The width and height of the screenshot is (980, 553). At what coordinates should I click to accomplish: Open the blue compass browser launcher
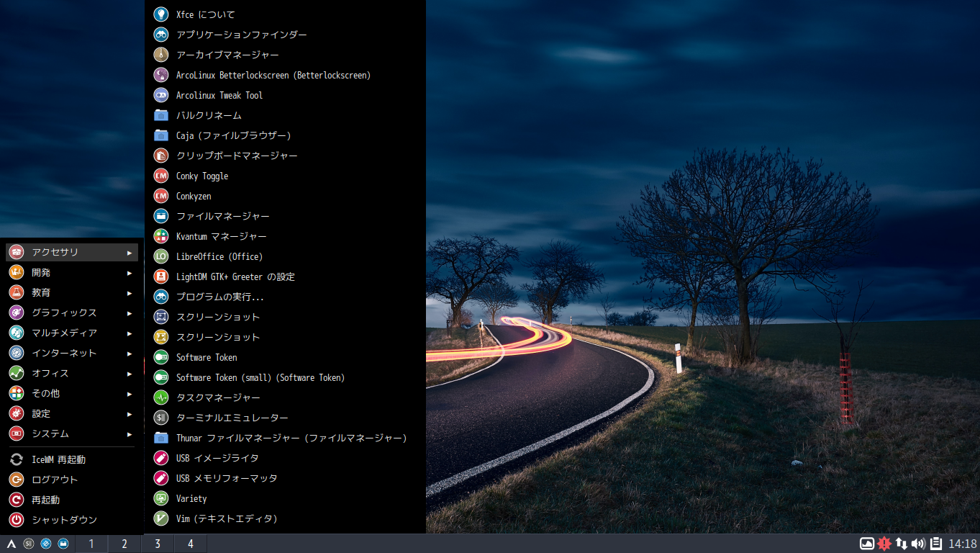pyautogui.click(x=46, y=544)
